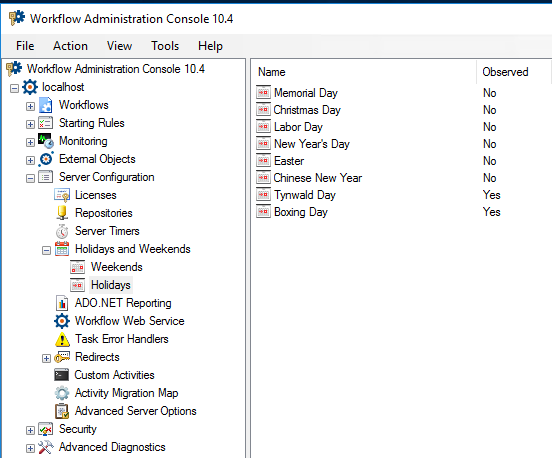This screenshot has width=552, height=458.
Task: Click the Name column header
Action: click(x=364, y=72)
